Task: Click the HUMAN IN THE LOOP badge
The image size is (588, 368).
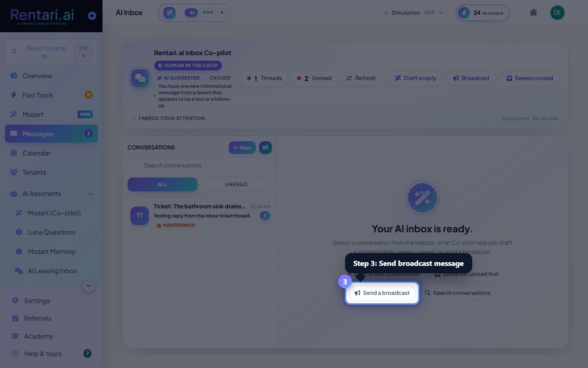Action: (188, 66)
